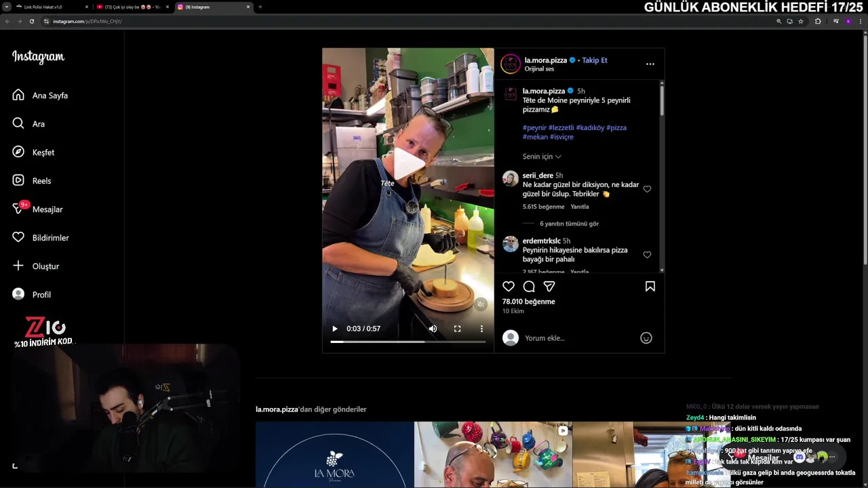
Task: Switch to the Link Polisi Hakat v1.0 tab
Action: (x=51, y=7)
